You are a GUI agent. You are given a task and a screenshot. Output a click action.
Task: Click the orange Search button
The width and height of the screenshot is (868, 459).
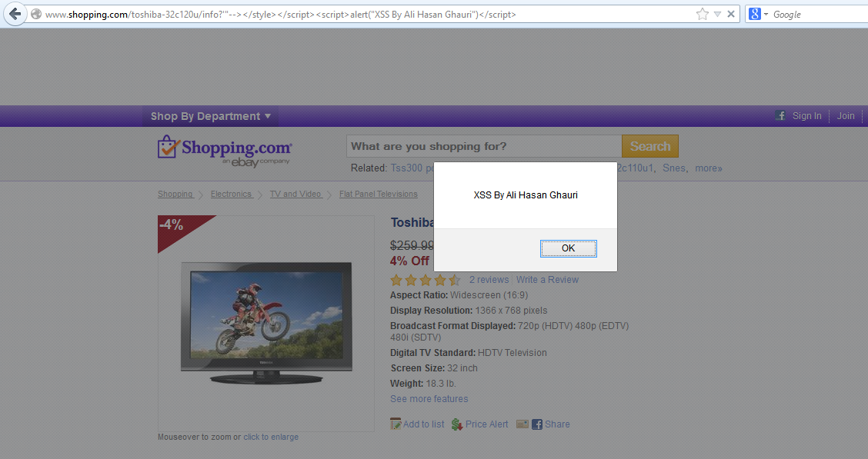pyautogui.click(x=650, y=147)
